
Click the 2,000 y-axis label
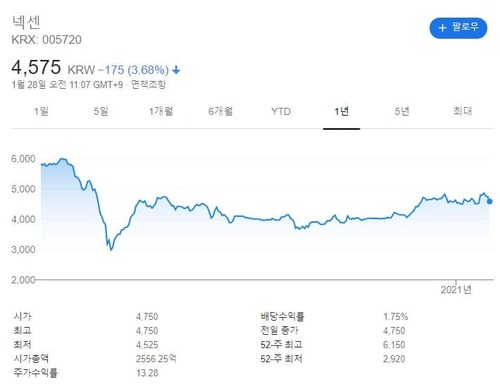coord(23,280)
